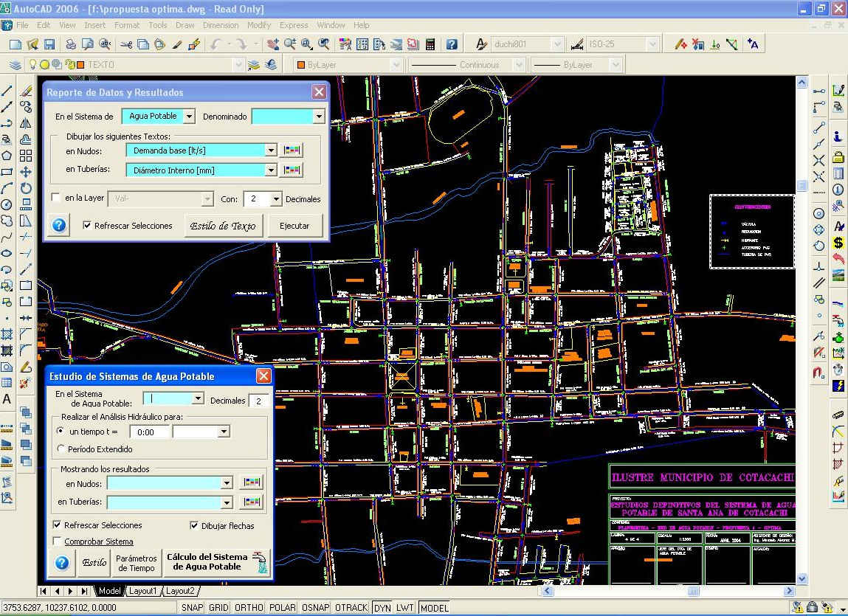Click color legend button beside en Nudos in Reporte
Viewport: 848px width, 616px height.
click(x=292, y=150)
